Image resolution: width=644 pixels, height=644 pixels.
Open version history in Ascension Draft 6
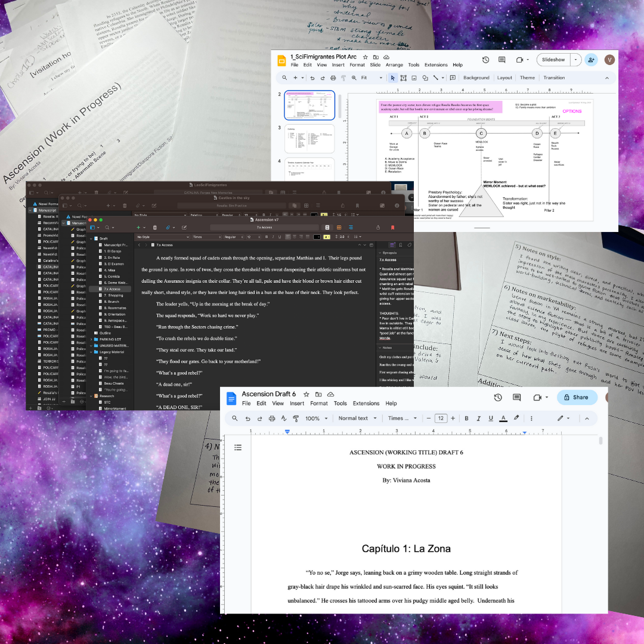coord(498,397)
